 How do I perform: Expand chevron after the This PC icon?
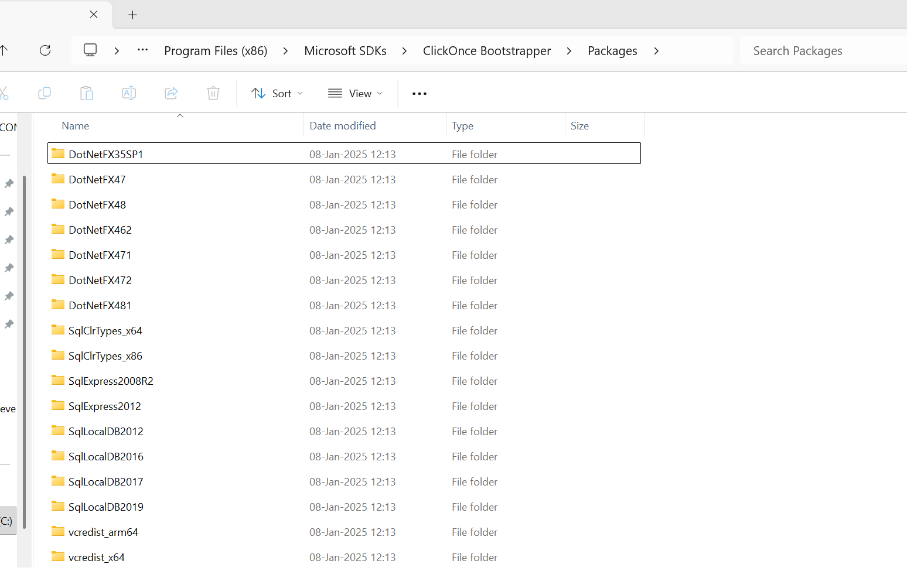(117, 51)
